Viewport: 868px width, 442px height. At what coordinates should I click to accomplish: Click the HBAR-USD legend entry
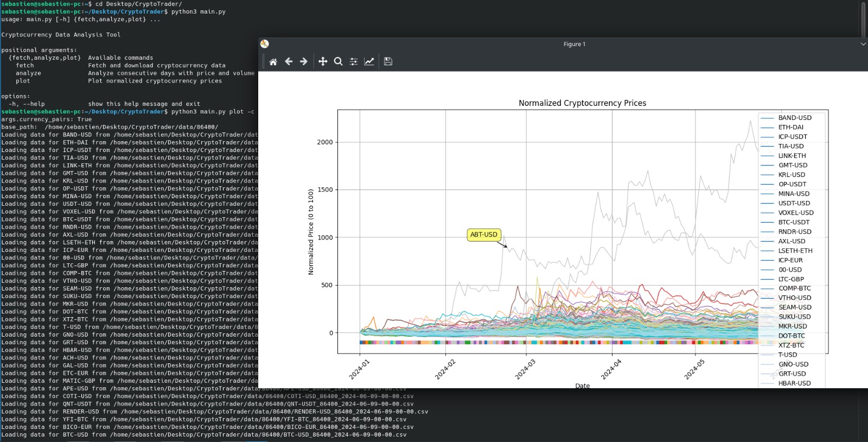tap(786, 383)
